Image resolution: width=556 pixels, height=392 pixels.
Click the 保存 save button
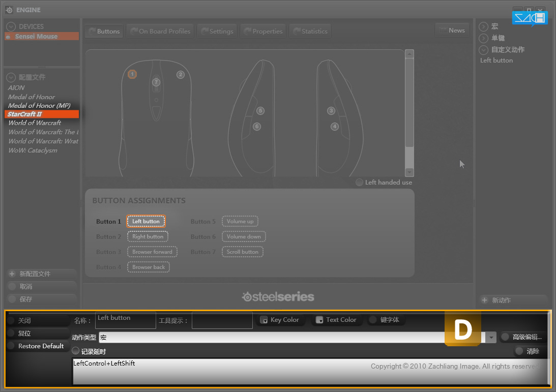(42, 299)
